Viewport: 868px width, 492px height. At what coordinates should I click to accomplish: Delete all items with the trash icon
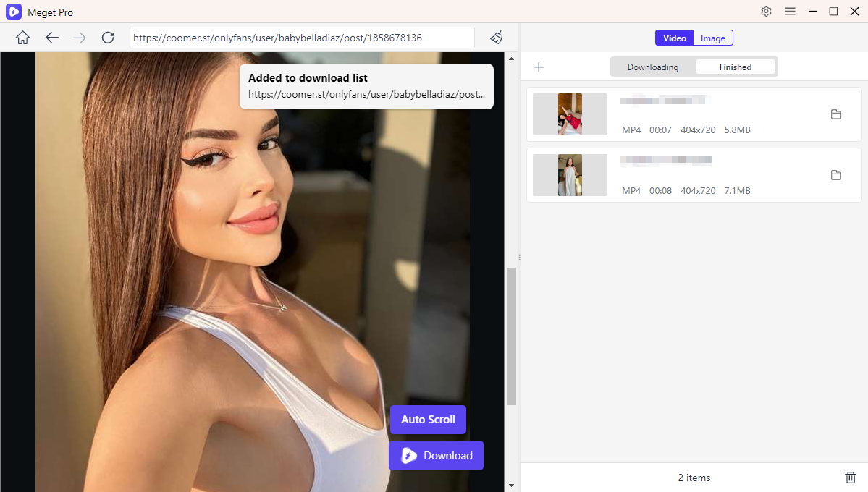click(x=851, y=477)
